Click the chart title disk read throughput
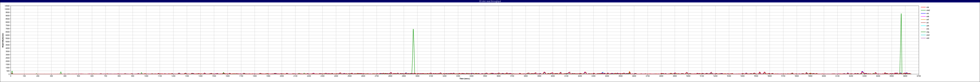This screenshot has height=82, width=980. pyautogui.click(x=490, y=1)
